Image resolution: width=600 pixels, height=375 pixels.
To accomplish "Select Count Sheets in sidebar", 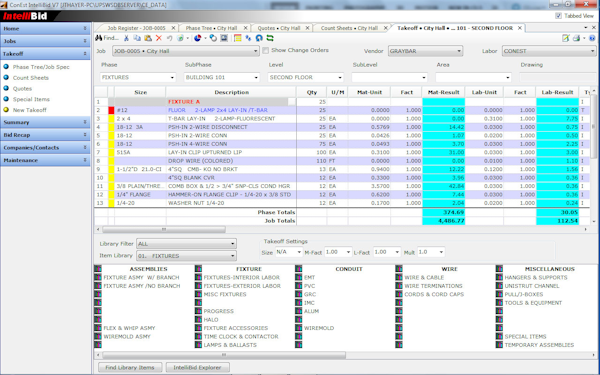I will point(31,78).
